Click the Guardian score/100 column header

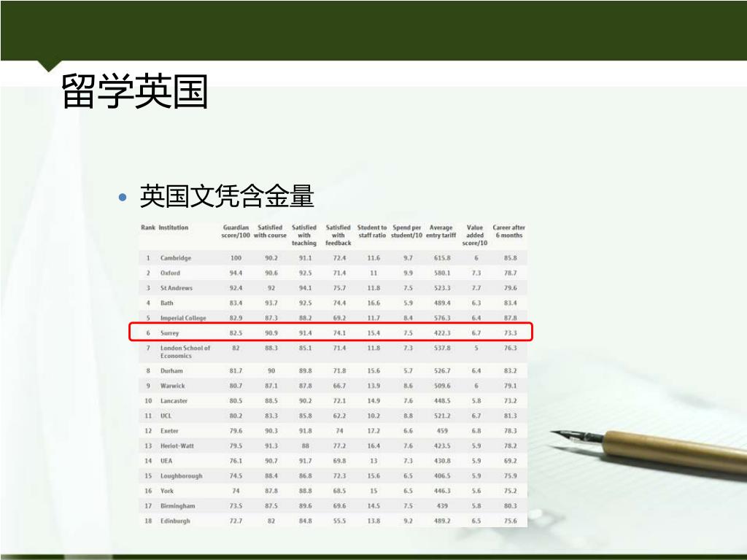coord(236,231)
